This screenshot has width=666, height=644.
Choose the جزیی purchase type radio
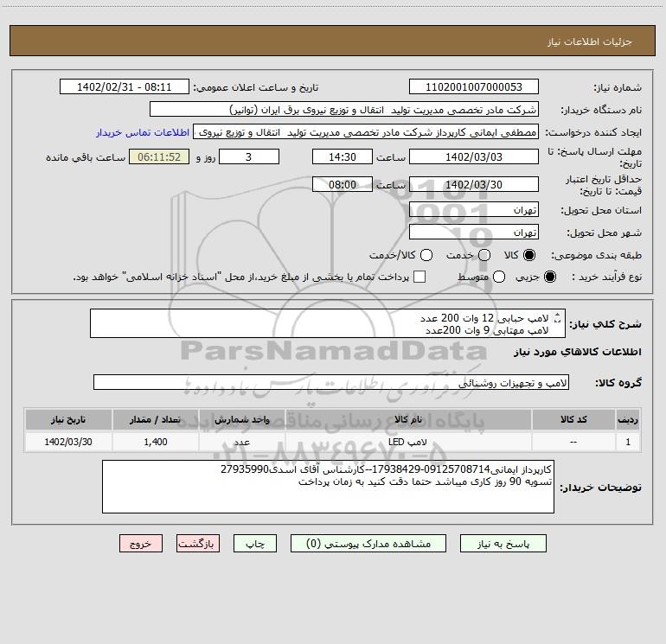[x=549, y=277]
